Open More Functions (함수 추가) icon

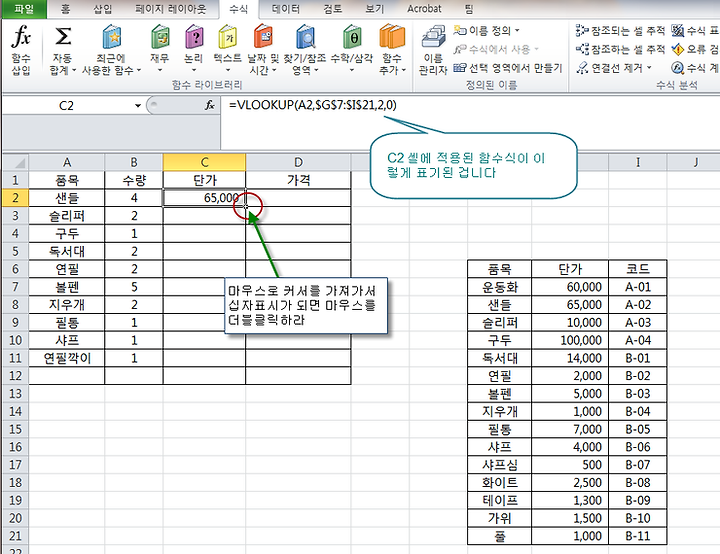coord(392,37)
